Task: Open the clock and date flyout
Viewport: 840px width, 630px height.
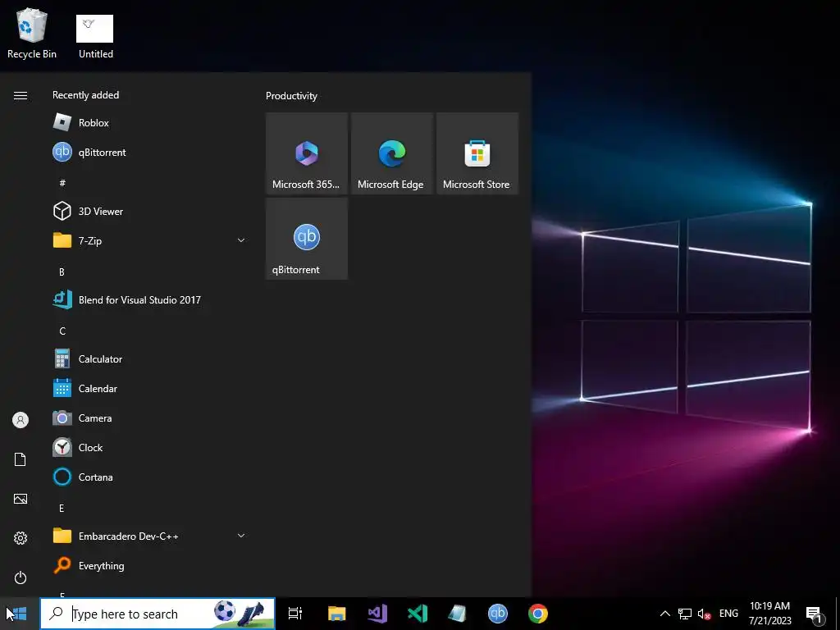Action: (x=769, y=614)
